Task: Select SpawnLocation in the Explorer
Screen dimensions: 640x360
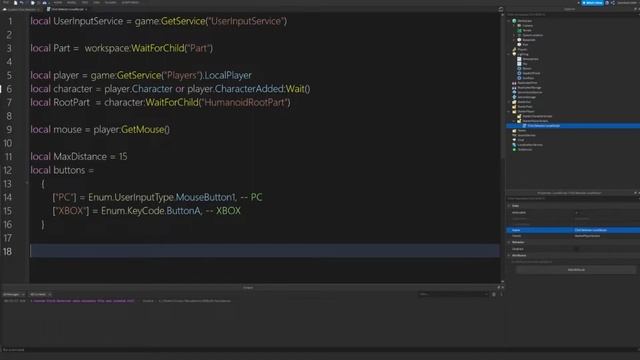Action: click(x=532, y=35)
